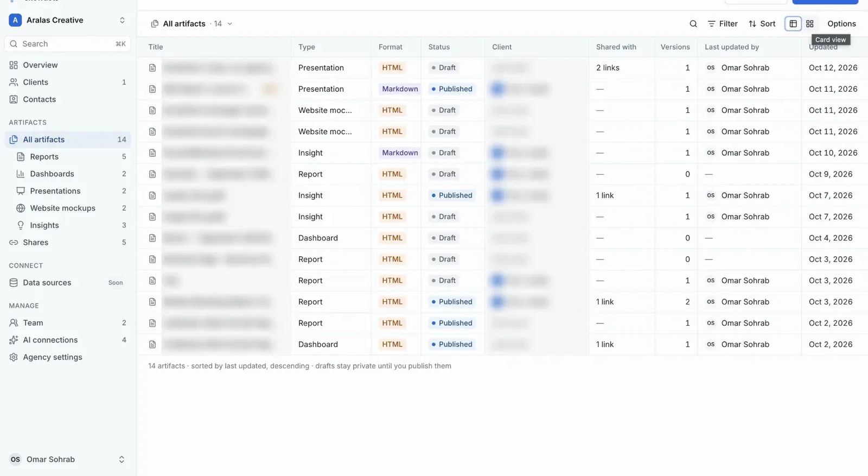
Task: Open the Shares page
Action: [68, 243]
